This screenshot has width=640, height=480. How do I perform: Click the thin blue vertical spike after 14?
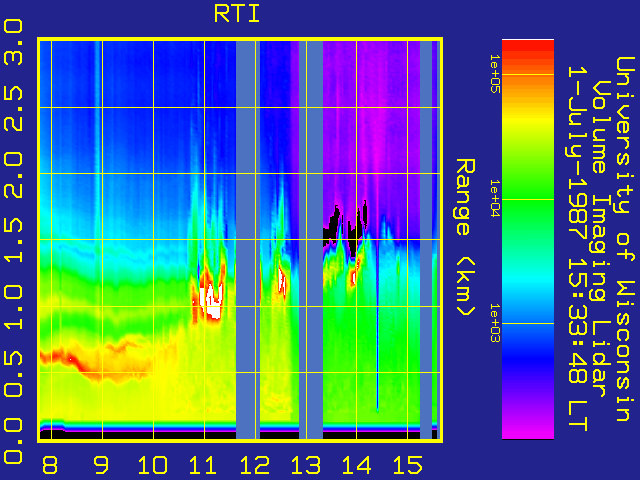click(x=377, y=327)
